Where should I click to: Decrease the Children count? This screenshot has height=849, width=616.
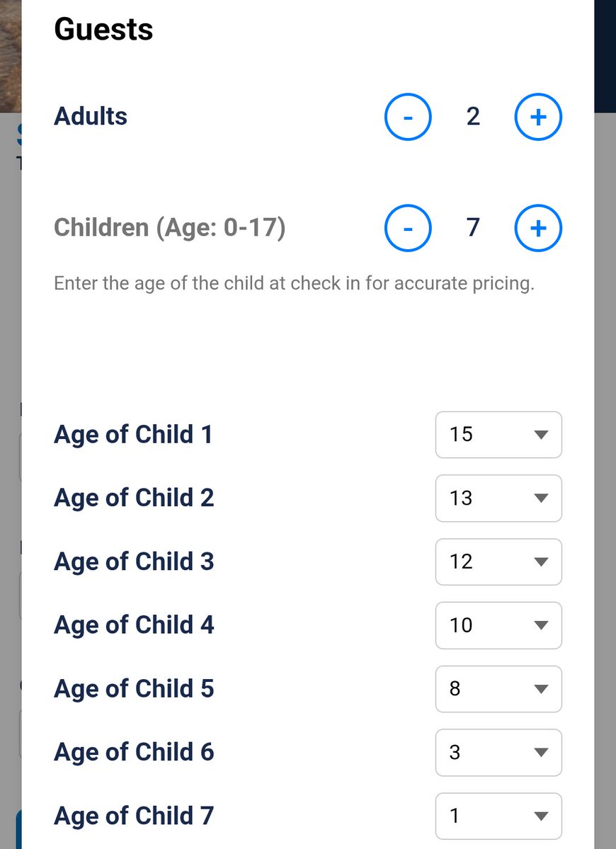[408, 228]
